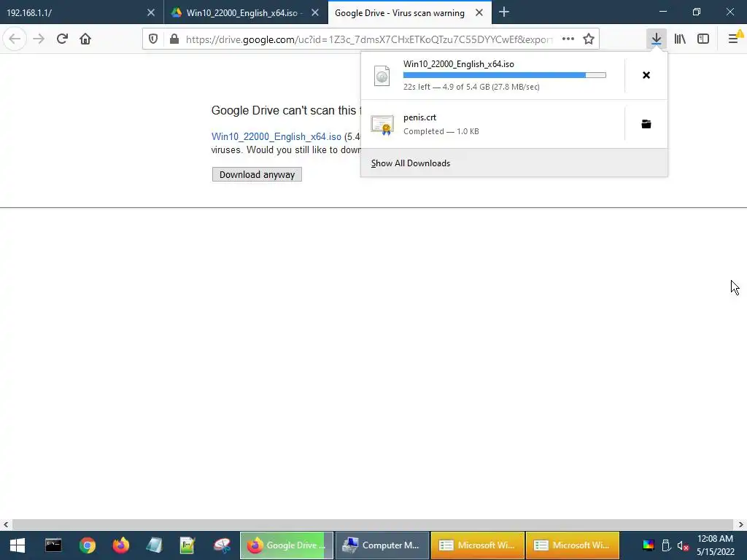Image resolution: width=747 pixels, height=560 pixels.
Task: Switch to Google Drive Firefox taskbar window
Action: 286,545
